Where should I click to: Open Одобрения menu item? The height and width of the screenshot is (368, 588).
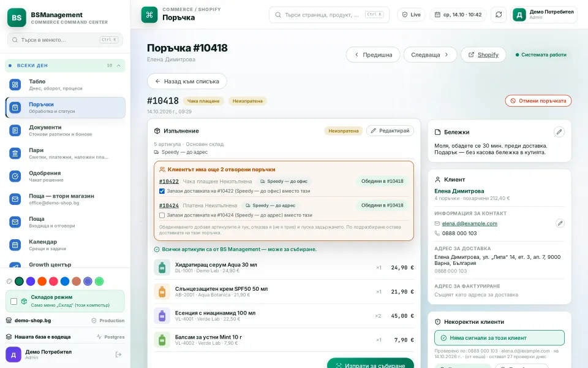pos(66,176)
